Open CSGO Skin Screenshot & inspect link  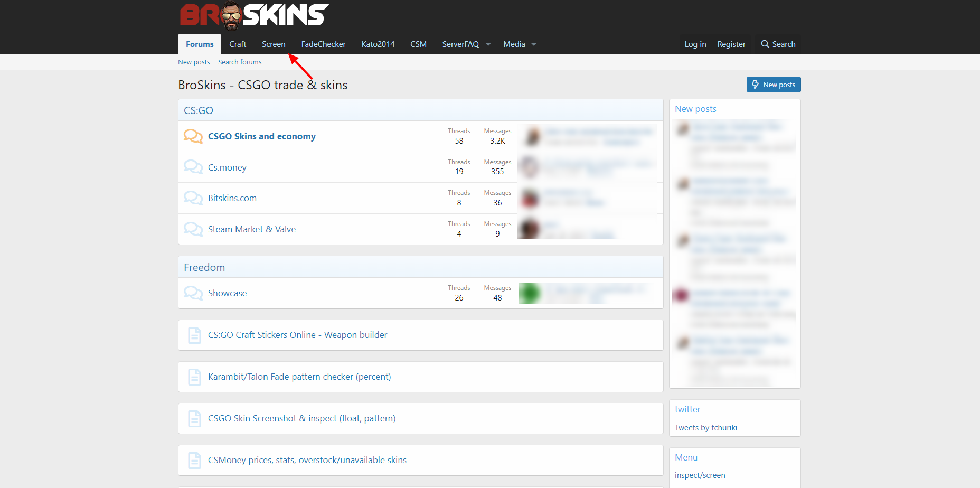302,418
